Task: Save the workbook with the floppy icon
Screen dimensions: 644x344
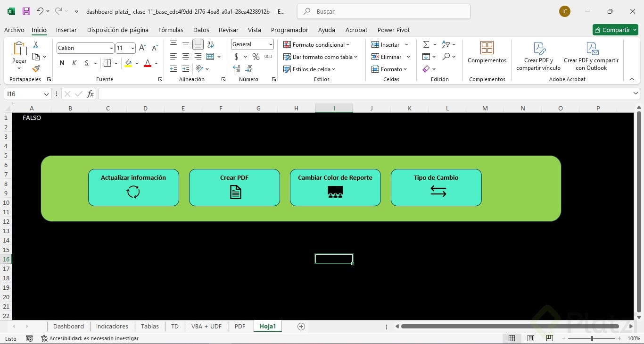Action: point(26,11)
